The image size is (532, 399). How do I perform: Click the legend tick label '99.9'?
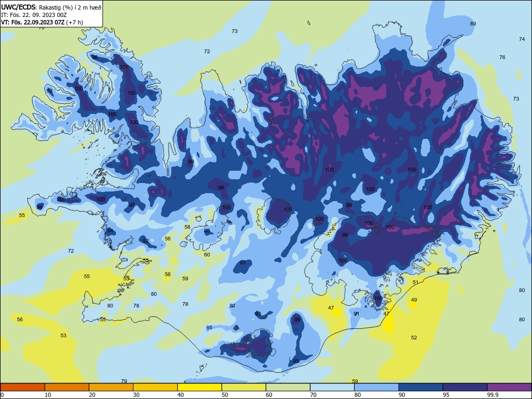[493, 395]
